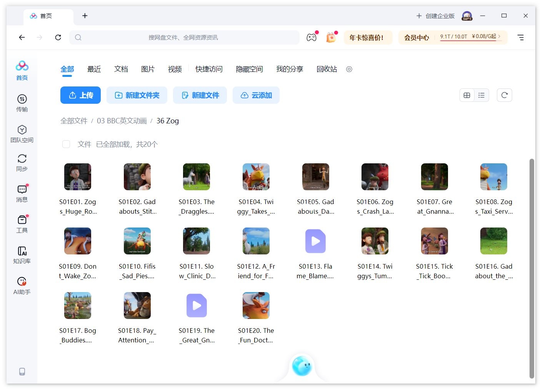Open the hamburger menu icon
The width and height of the screenshot is (543, 392).
click(521, 37)
